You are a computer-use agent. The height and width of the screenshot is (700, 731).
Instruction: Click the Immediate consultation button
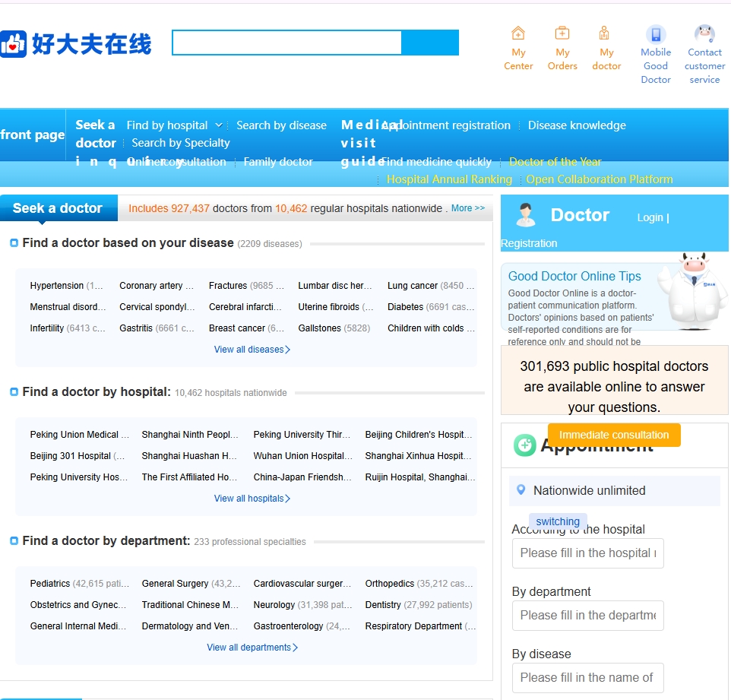[x=614, y=435]
